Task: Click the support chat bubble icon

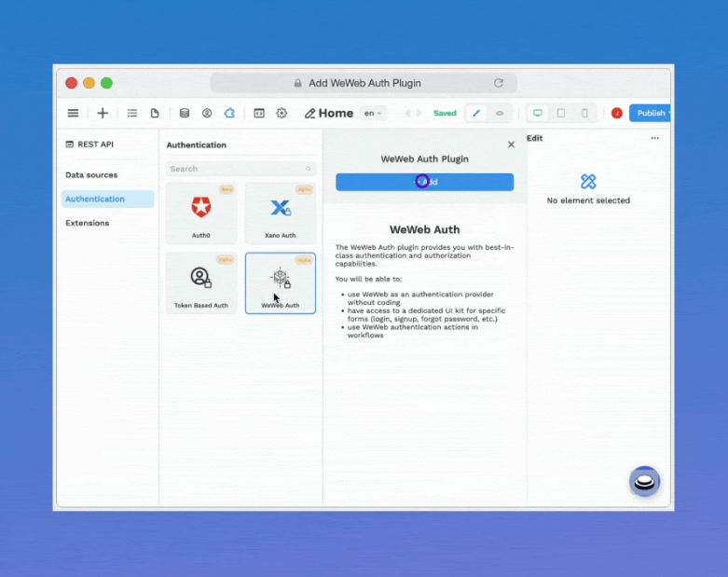Action: click(644, 481)
